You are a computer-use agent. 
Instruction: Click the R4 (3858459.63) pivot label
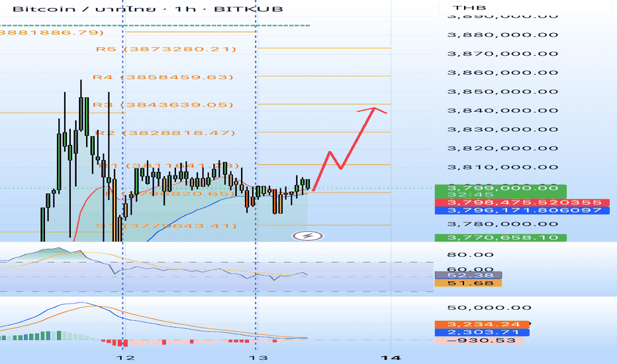pyautogui.click(x=163, y=77)
